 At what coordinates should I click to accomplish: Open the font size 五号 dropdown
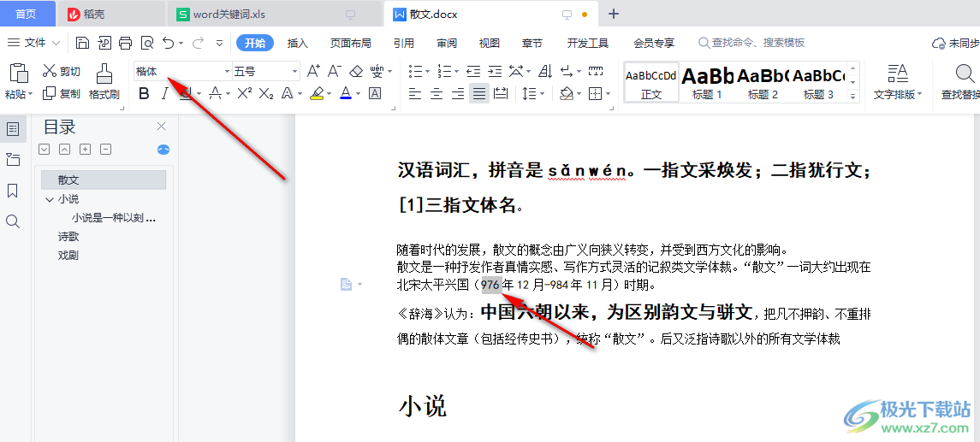tap(295, 72)
